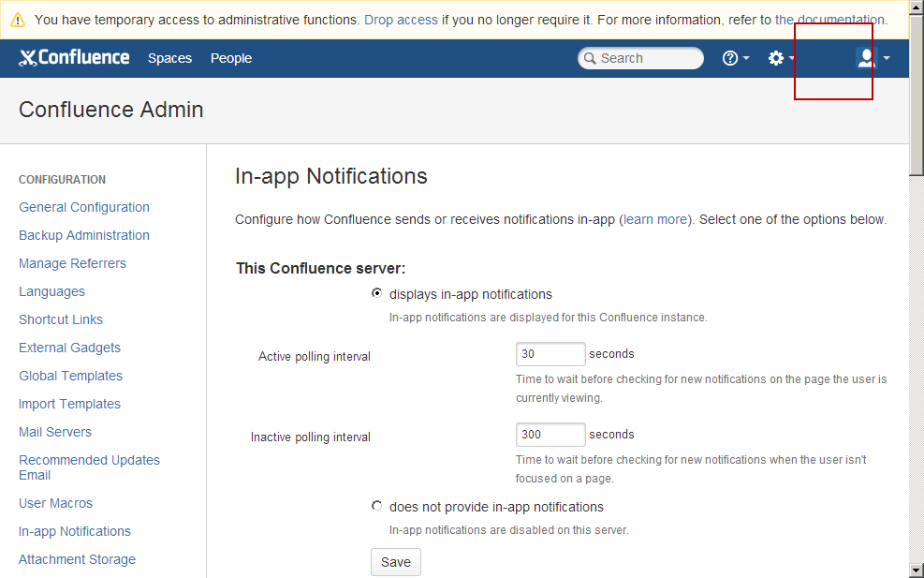This screenshot has width=924, height=578.
Task: Edit the Inactive polling interval field
Action: point(550,435)
